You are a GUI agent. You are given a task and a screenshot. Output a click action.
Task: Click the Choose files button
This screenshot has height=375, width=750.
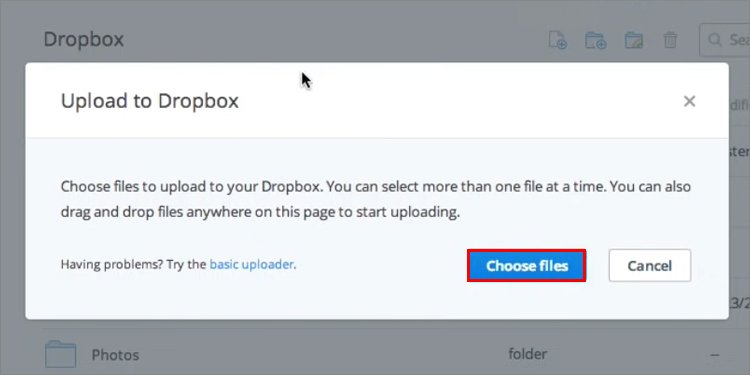[x=527, y=265]
